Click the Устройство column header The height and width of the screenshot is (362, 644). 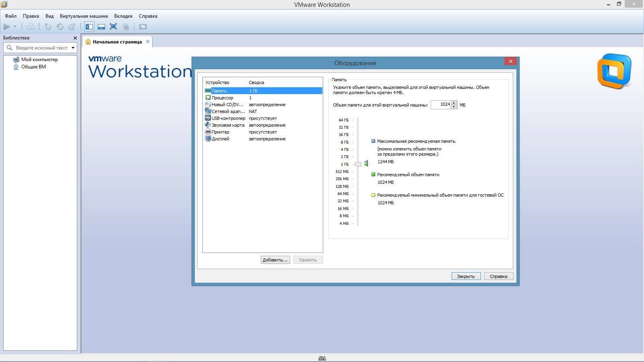[225, 82]
